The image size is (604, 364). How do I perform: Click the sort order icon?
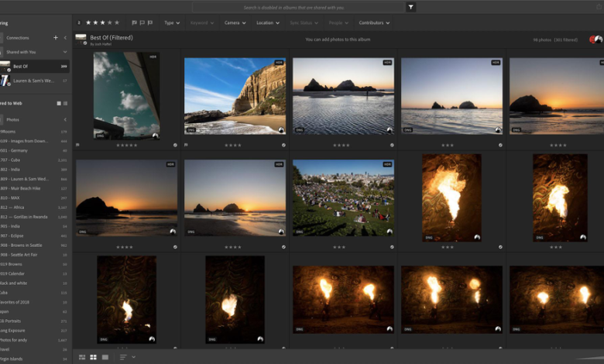click(x=123, y=357)
